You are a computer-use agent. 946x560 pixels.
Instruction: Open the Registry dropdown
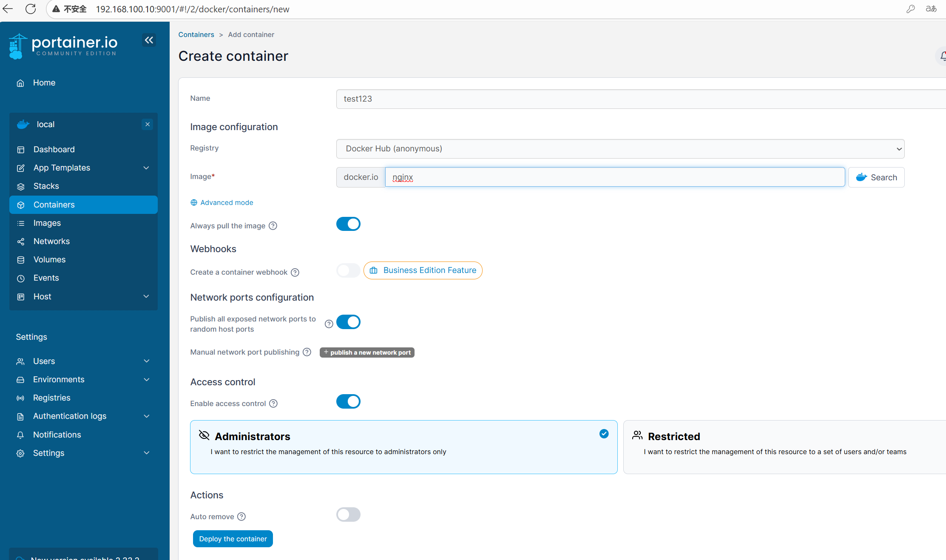point(620,149)
